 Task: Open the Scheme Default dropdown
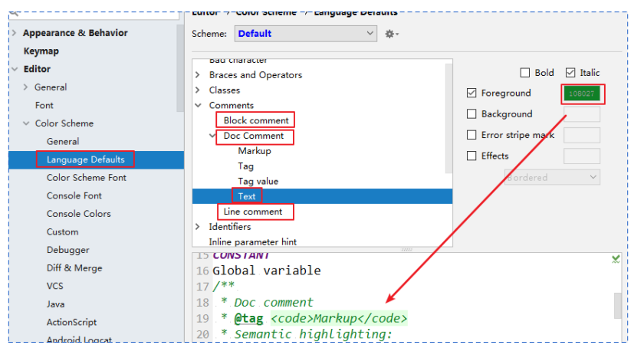coord(306,34)
